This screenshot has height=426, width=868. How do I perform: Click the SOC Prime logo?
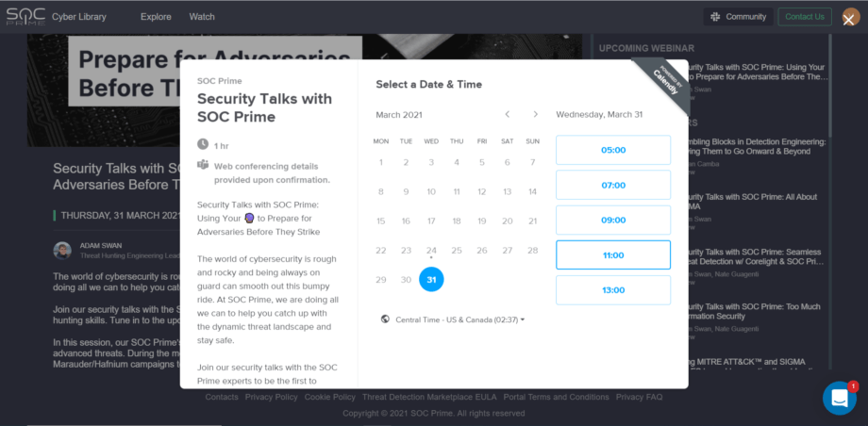pyautogui.click(x=25, y=17)
